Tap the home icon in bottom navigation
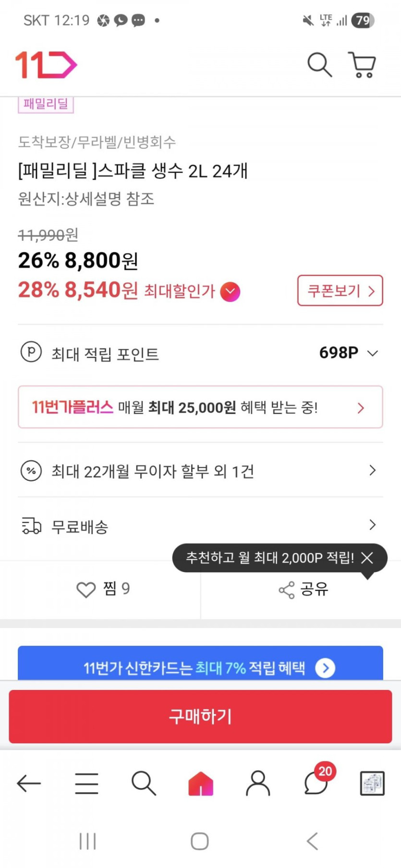401x868 pixels. pos(201,784)
